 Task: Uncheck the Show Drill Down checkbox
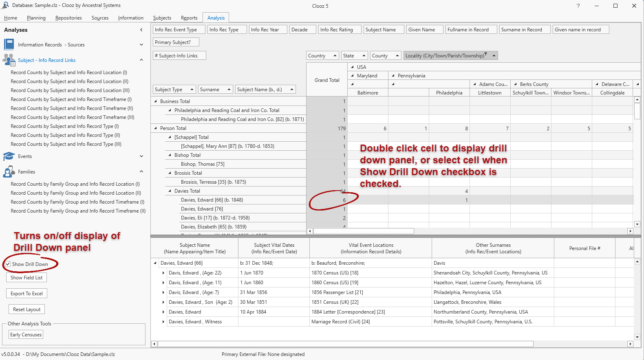pyautogui.click(x=8, y=264)
